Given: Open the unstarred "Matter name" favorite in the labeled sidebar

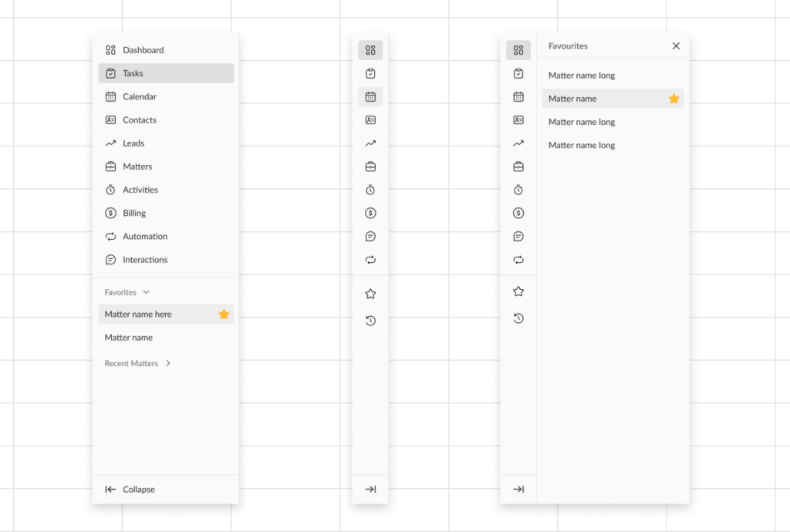Looking at the screenshot, I should pos(129,338).
